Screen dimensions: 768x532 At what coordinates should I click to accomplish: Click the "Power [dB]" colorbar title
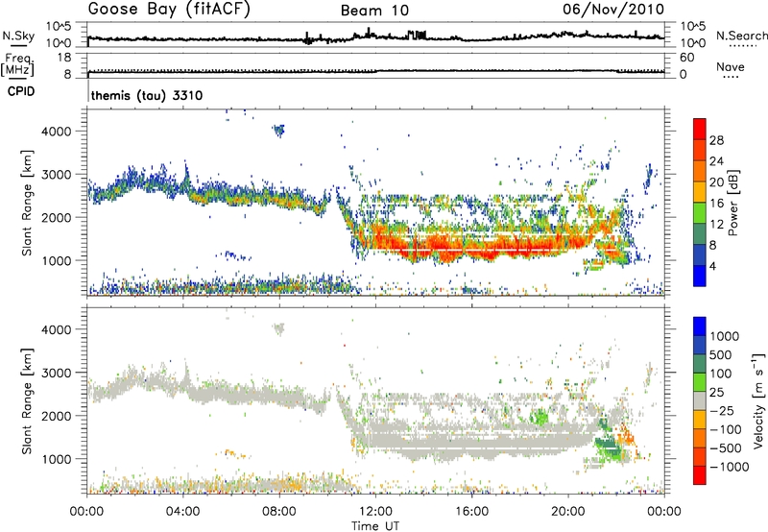coord(732,203)
